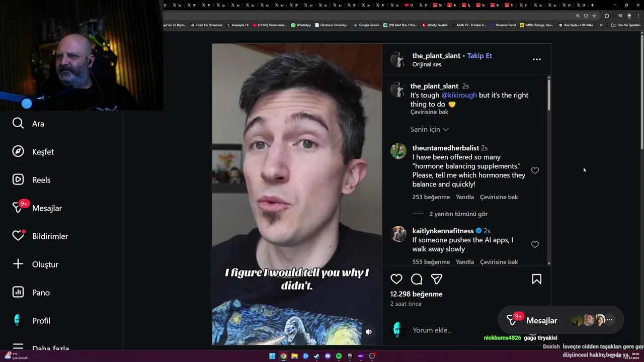Like theuntamedherbalist's comment
Screen dimensions: 644x362
coord(535,170)
